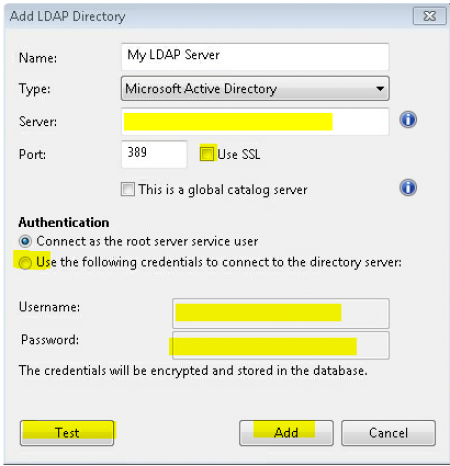
Task: Click the 'This is a global catalog server' label
Action: tap(223, 190)
